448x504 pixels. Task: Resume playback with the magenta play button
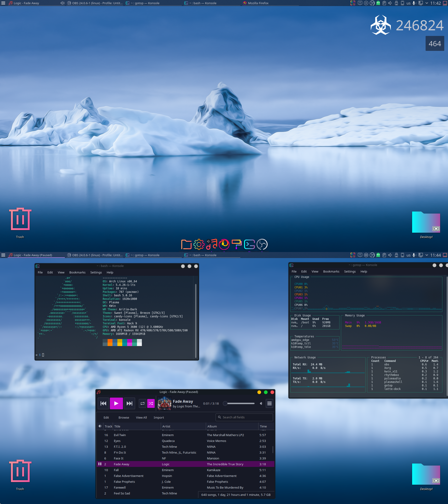[x=116, y=403]
